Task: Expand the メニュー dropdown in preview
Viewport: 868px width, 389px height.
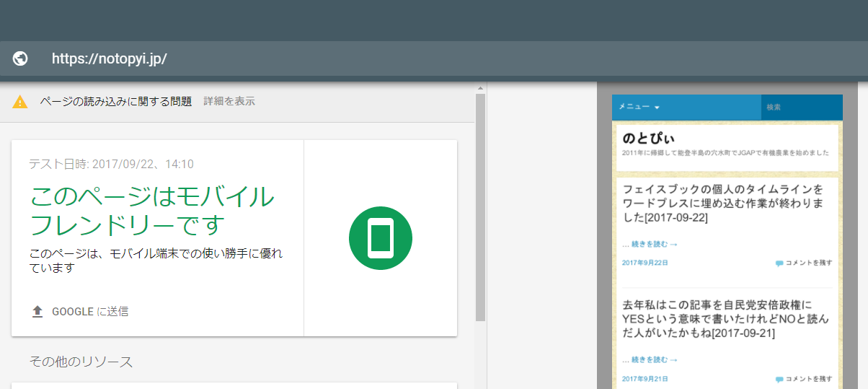Action: [x=639, y=107]
